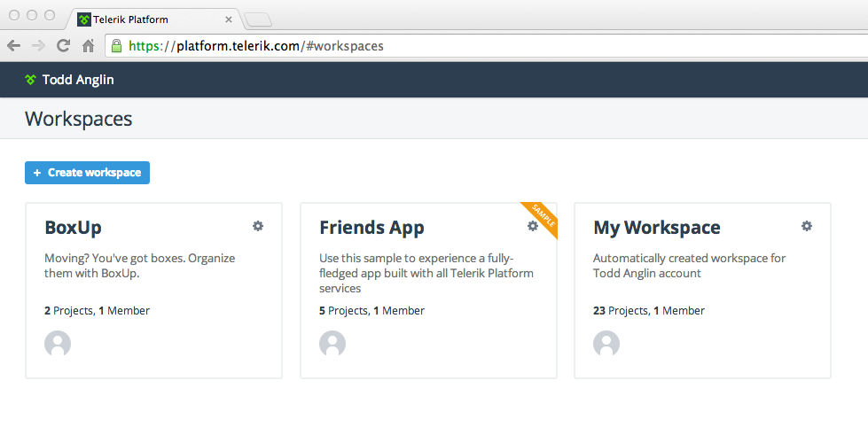Image resolution: width=868 pixels, height=435 pixels.
Task: Click the browser forward arrow
Action: click(x=38, y=46)
